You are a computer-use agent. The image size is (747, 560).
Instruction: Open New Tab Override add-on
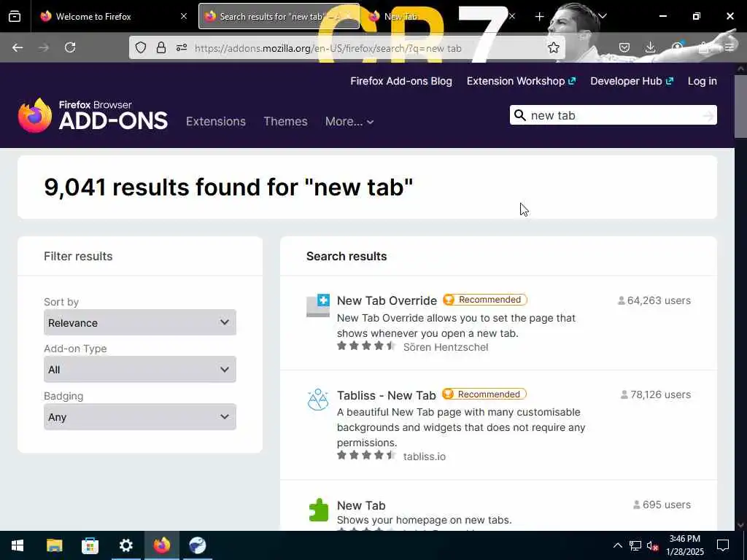[387, 300]
